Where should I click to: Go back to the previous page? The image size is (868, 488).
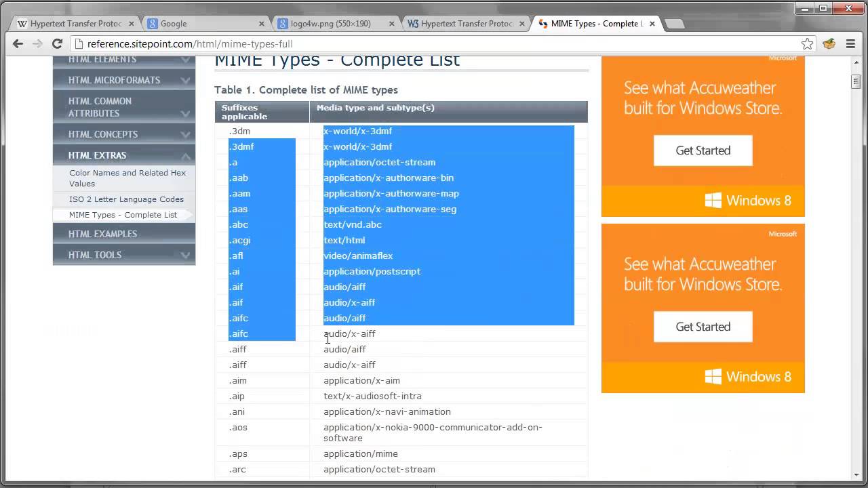click(18, 43)
